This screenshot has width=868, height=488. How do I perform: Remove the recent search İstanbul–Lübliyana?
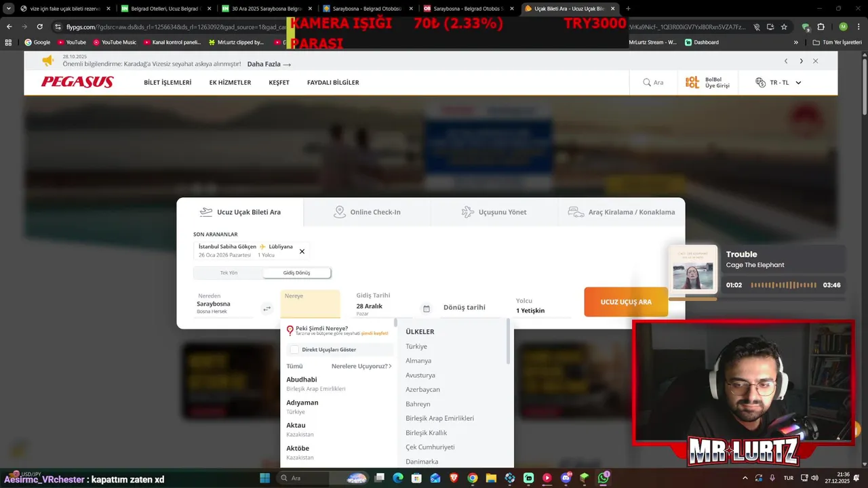click(302, 251)
